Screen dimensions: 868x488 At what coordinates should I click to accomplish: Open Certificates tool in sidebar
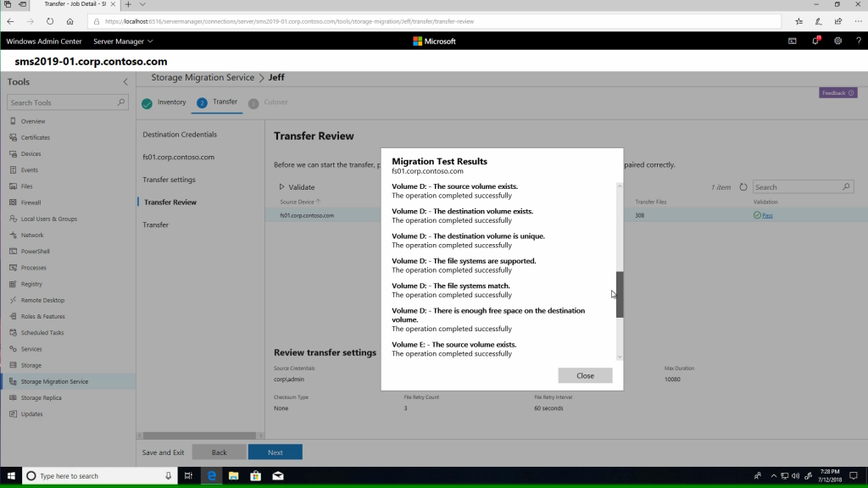(36, 137)
